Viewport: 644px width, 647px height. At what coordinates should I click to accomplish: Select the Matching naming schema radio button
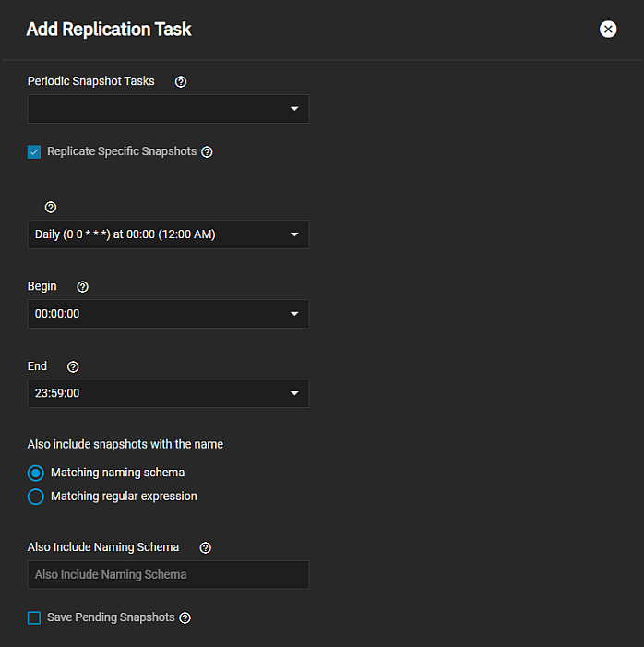click(36, 473)
